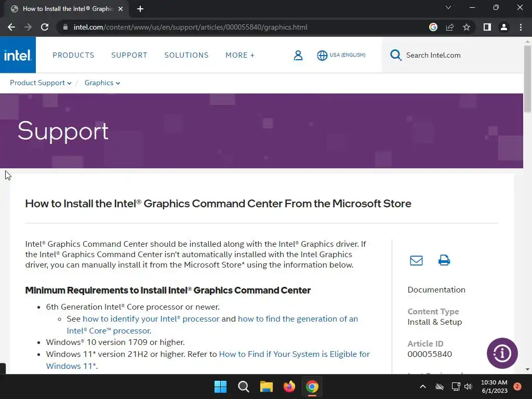Click the article title heading

pos(218,204)
